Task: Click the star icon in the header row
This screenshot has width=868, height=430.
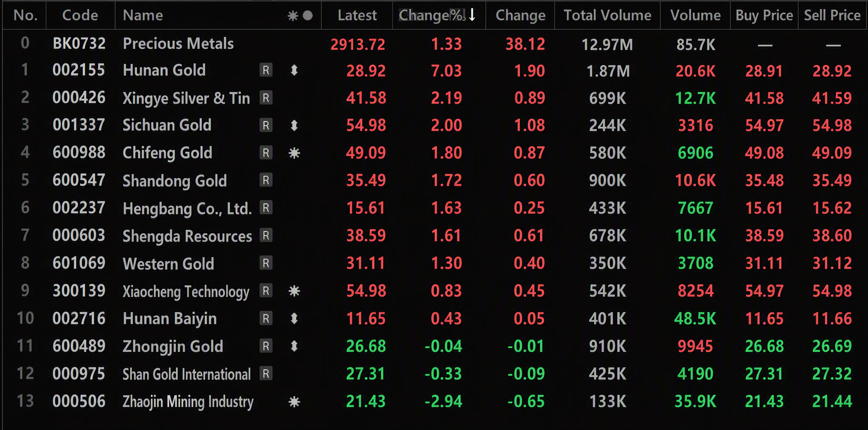Action: (x=293, y=16)
